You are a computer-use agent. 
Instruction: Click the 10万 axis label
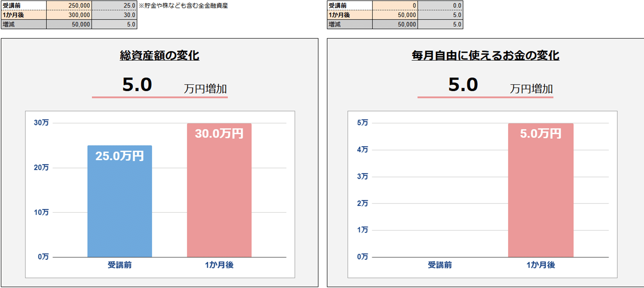pos(41,212)
